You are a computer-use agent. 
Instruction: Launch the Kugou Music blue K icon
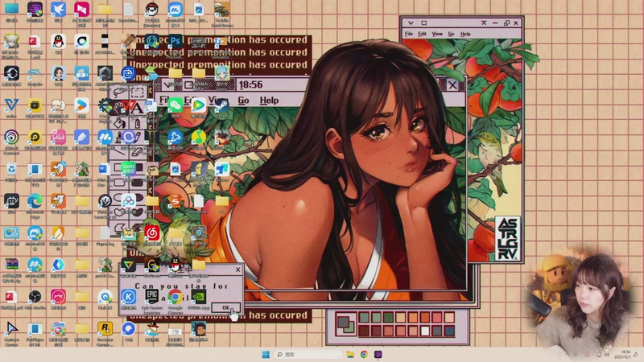[129, 297]
